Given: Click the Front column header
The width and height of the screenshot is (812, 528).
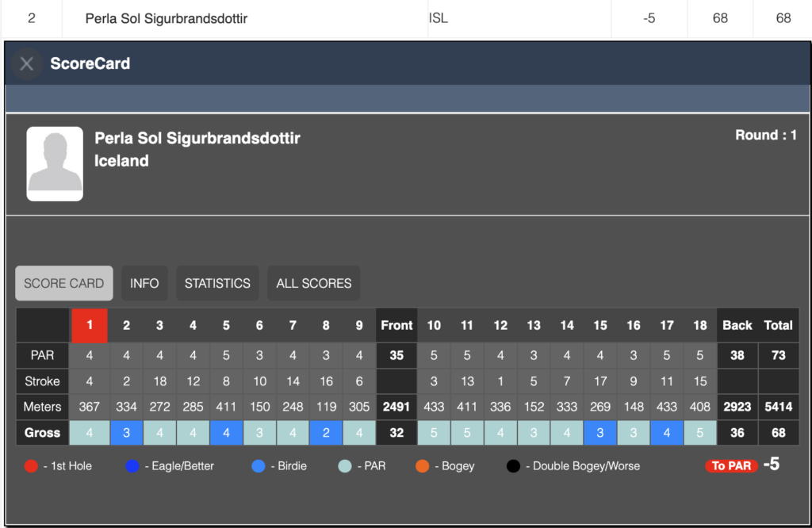Looking at the screenshot, I should [396, 325].
